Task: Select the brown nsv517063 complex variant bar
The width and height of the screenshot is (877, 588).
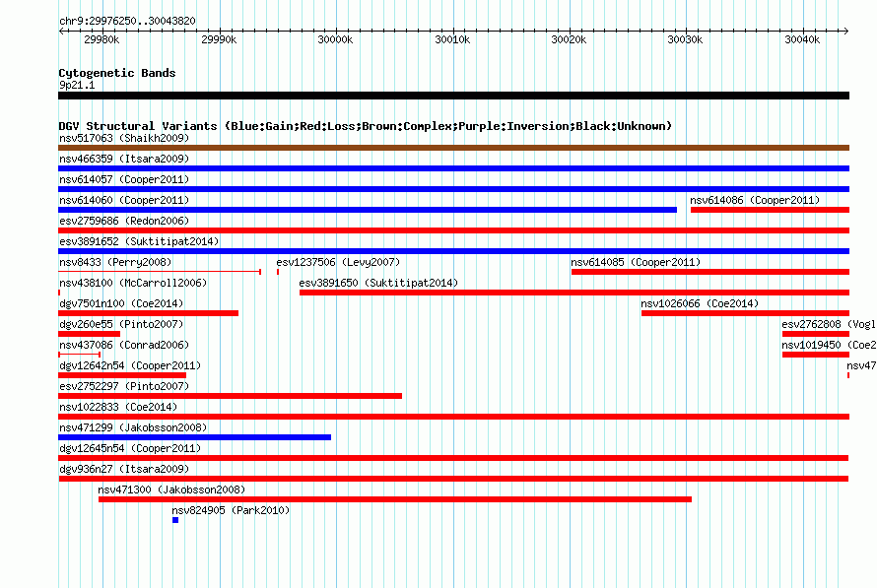Action: point(453,148)
